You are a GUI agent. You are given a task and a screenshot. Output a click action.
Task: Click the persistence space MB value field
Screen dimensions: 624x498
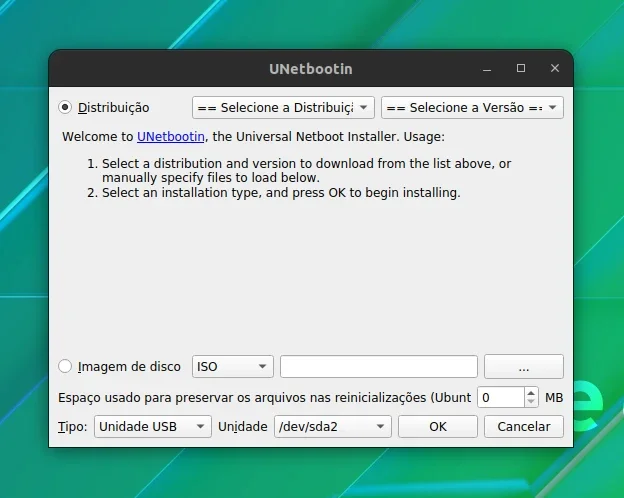coord(501,397)
